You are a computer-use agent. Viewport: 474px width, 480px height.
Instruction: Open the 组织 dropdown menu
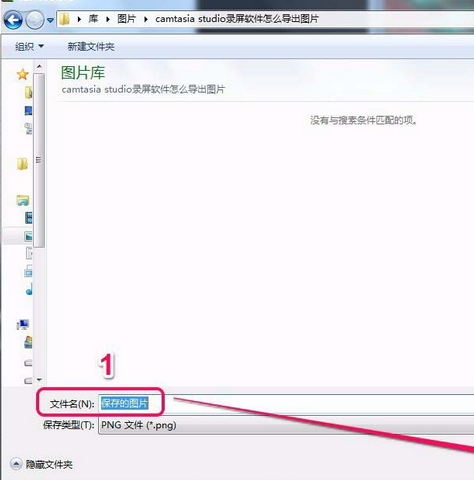coord(29,46)
